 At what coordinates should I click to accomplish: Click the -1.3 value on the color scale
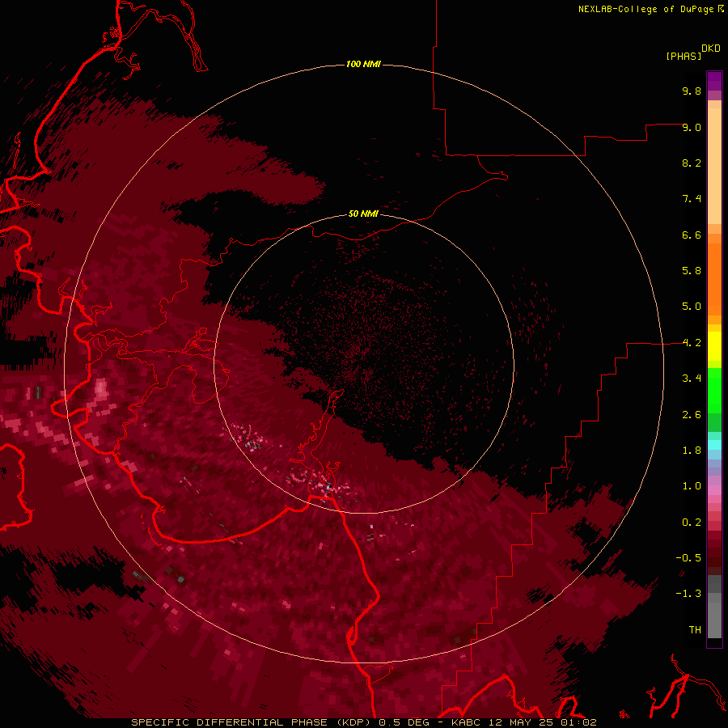coord(688,594)
